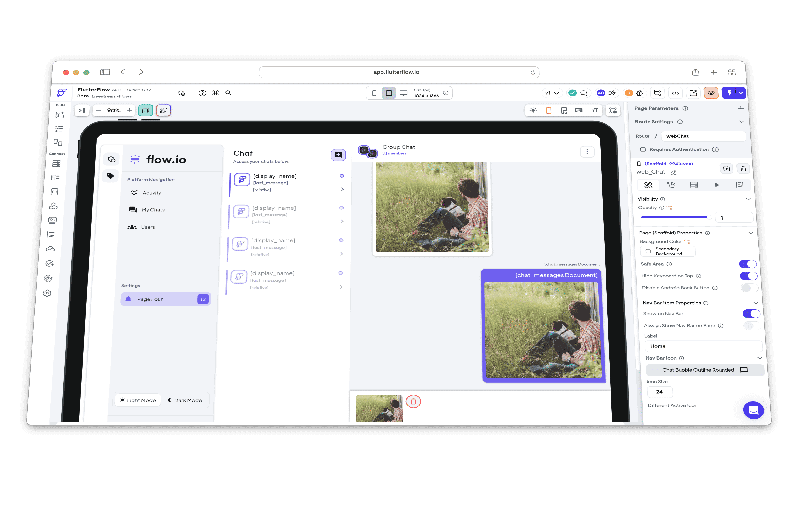Toggle the Safe Area switch
This screenshot has height=532, width=798.
[x=748, y=264]
